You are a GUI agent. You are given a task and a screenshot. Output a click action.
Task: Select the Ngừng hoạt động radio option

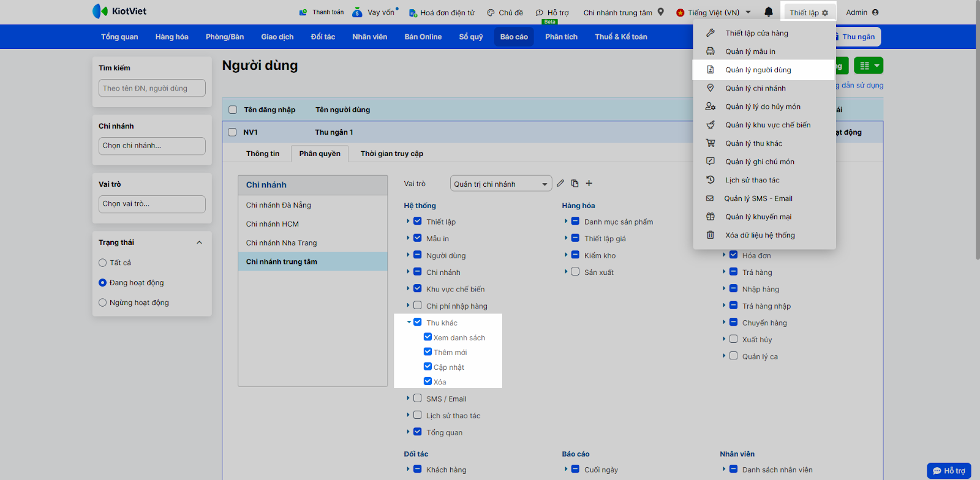tap(103, 302)
